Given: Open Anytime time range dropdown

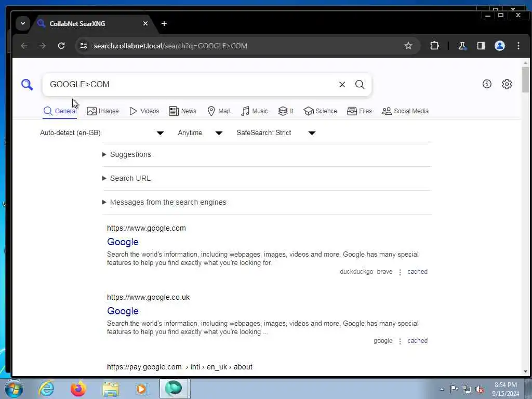Looking at the screenshot, I should 200,132.
